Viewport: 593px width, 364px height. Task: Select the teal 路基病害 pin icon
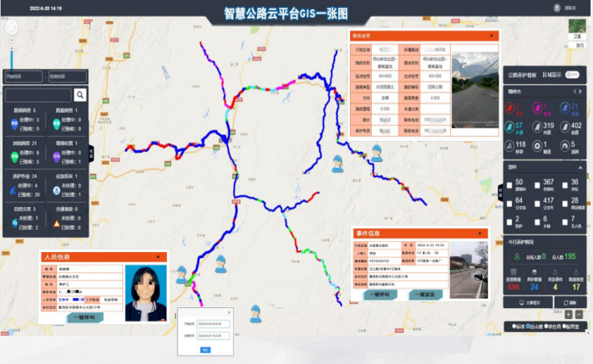coord(56,124)
